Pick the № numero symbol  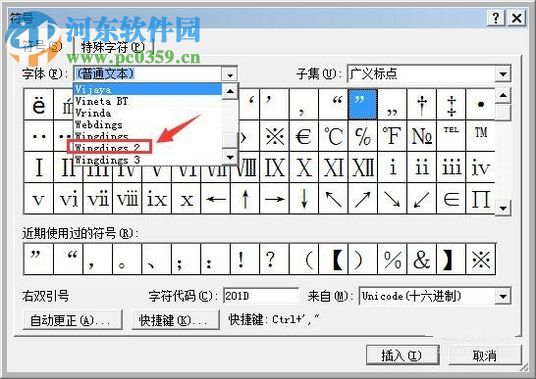click(422, 136)
